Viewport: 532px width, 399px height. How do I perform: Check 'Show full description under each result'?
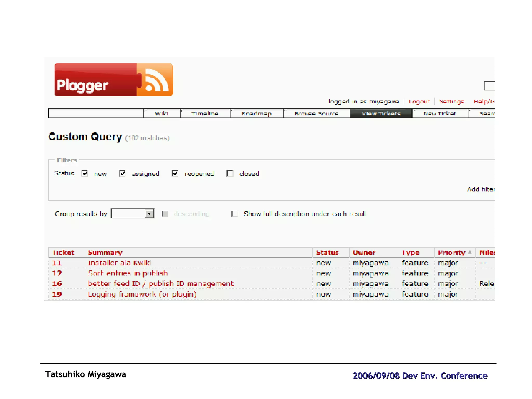click(x=235, y=214)
